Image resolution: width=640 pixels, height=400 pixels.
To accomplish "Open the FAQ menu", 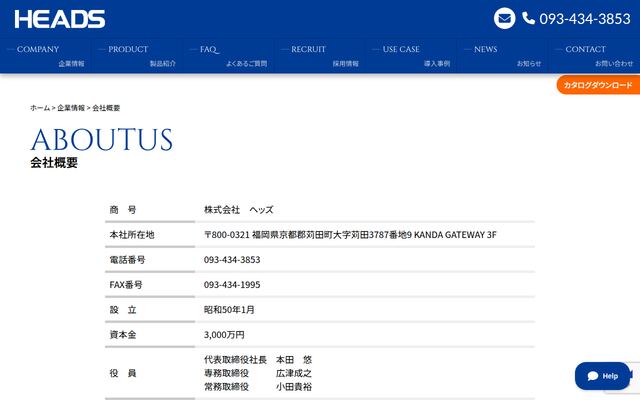I will click(229, 56).
